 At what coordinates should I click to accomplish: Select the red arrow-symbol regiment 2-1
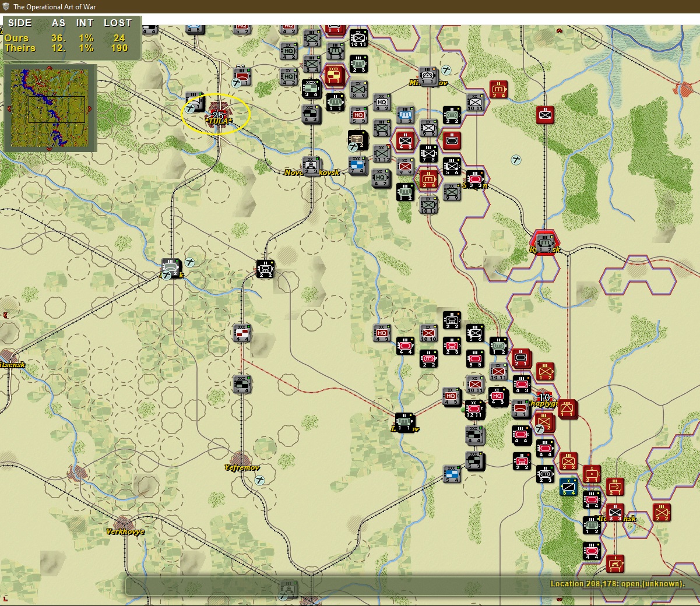[615, 487]
